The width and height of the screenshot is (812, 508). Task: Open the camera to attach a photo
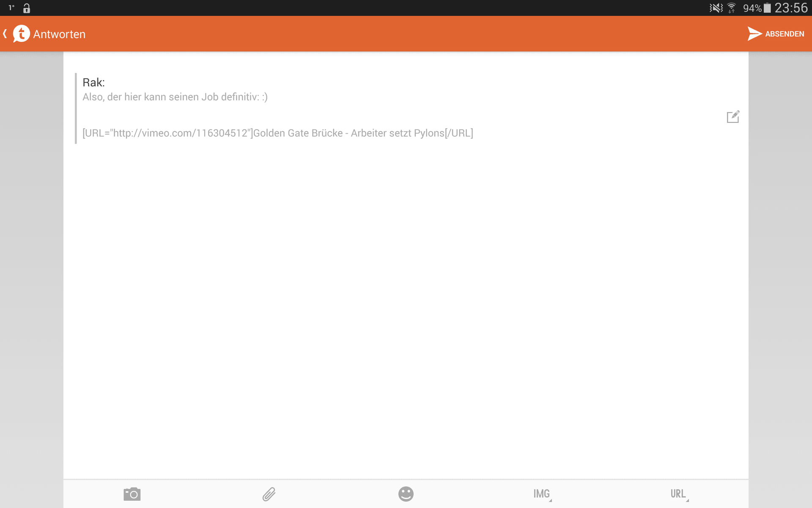(132, 494)
